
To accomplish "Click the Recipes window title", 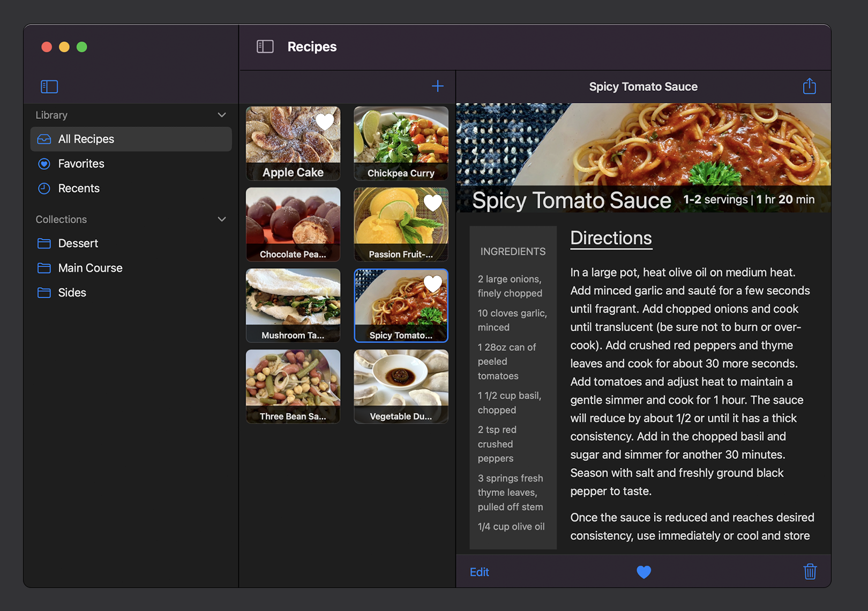I will click(312, 47).
